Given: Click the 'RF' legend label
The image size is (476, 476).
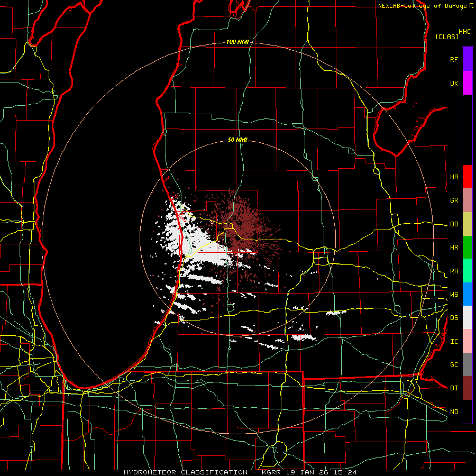Looking at the screenshot, I should [454, 59].
